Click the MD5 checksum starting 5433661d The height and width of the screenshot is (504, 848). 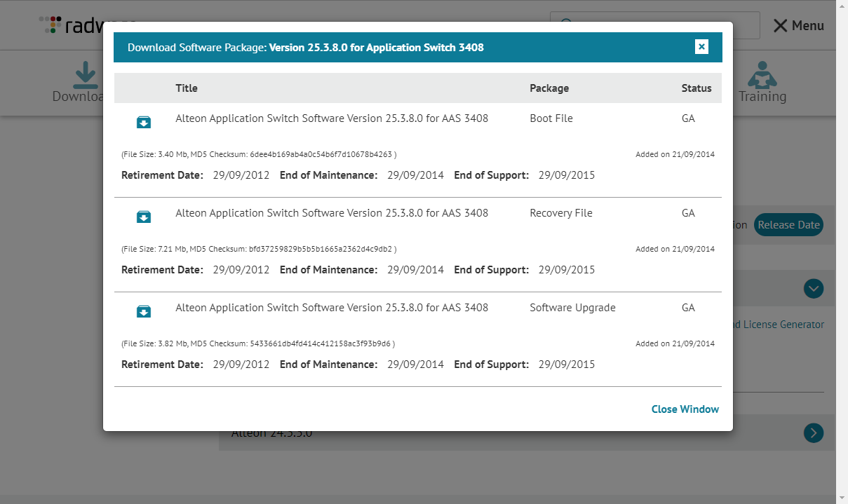coord(321,343)
